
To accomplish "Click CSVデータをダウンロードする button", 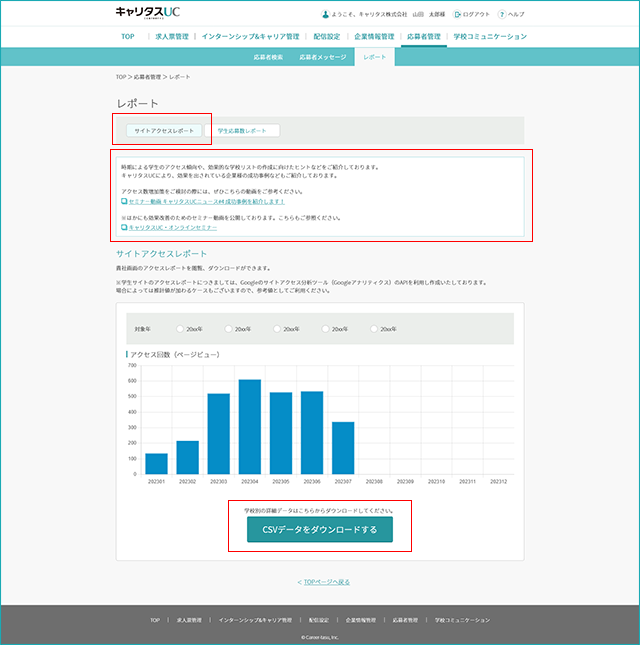I will (x=320, y=529).
